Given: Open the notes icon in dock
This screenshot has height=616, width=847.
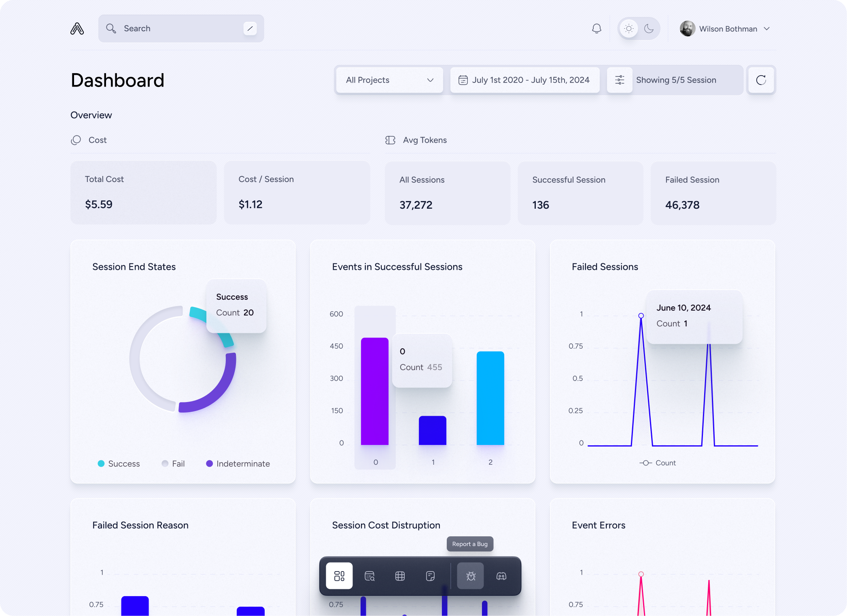Looking at the screenshot, I should click(x=431, y=576).
